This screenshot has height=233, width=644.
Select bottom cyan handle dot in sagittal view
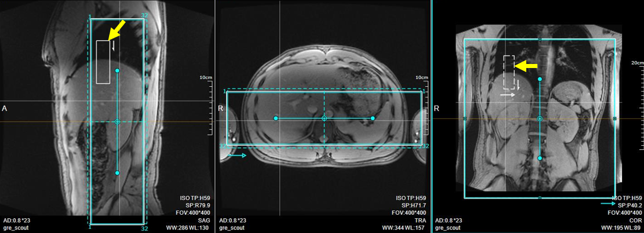[117, 173]
